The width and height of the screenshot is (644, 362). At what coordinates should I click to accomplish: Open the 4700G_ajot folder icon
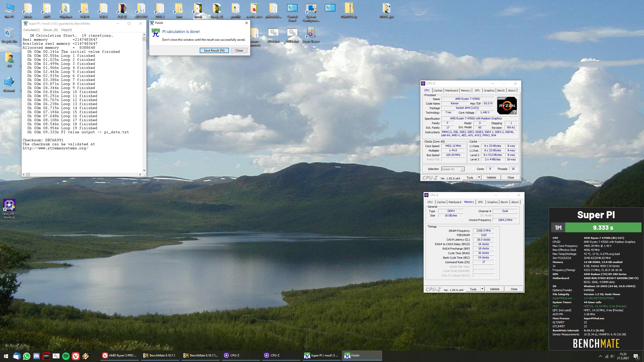click(386, 11)
